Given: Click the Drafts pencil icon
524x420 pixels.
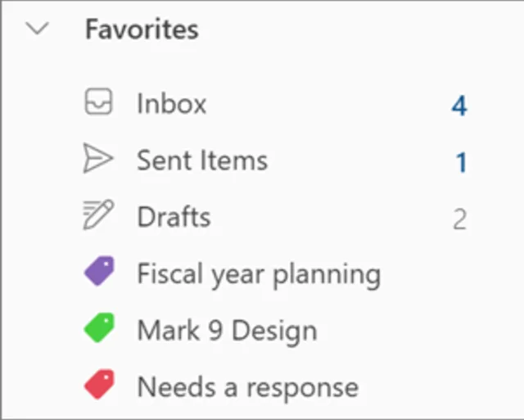Looking at the screenshot, I should pyautogui.click(x=98, y=216).
